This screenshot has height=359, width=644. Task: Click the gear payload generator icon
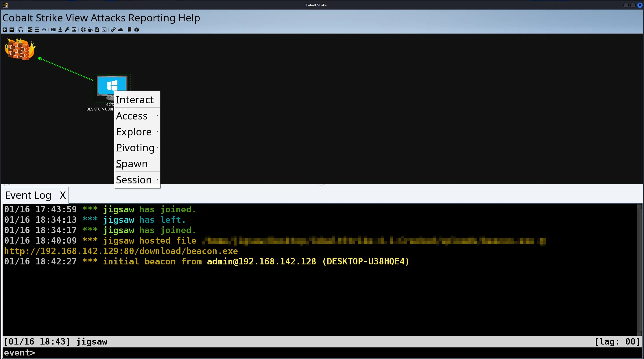tap(83, 30)
